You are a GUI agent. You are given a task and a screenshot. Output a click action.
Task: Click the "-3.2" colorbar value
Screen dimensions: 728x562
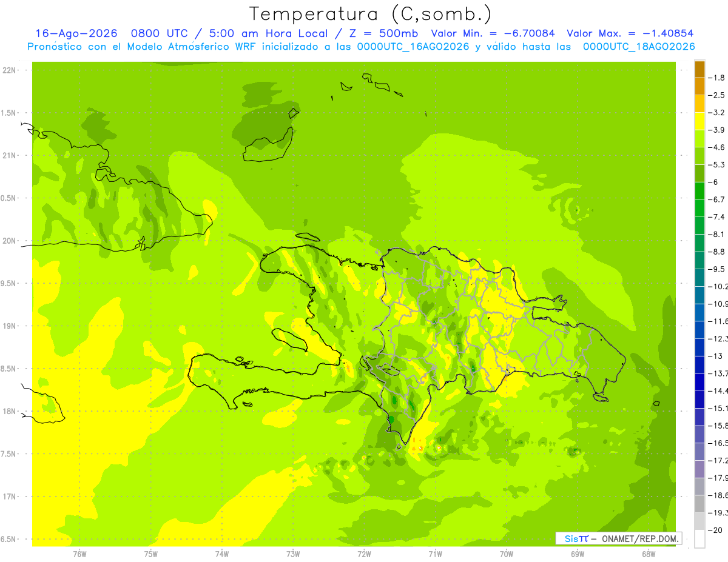[716, 113]
